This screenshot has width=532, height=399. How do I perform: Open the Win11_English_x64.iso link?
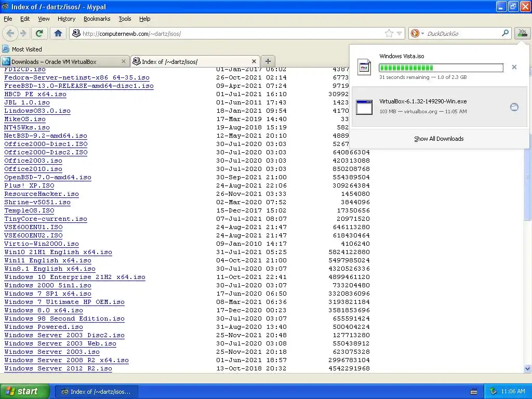[x=47, y=260]
